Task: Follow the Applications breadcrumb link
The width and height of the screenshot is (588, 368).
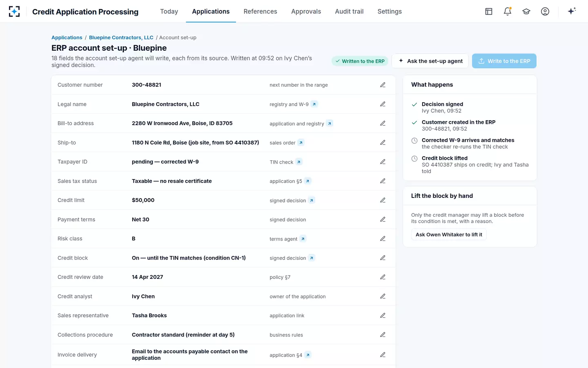Action: 67,38
